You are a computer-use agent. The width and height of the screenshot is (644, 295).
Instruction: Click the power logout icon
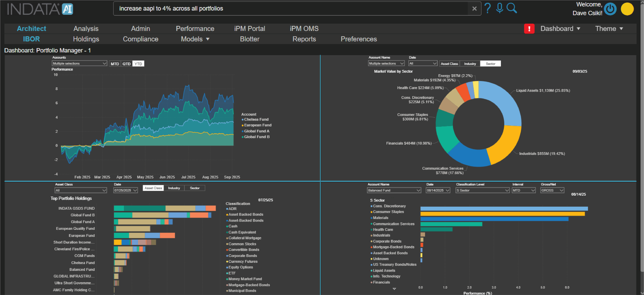pos(611,9)
